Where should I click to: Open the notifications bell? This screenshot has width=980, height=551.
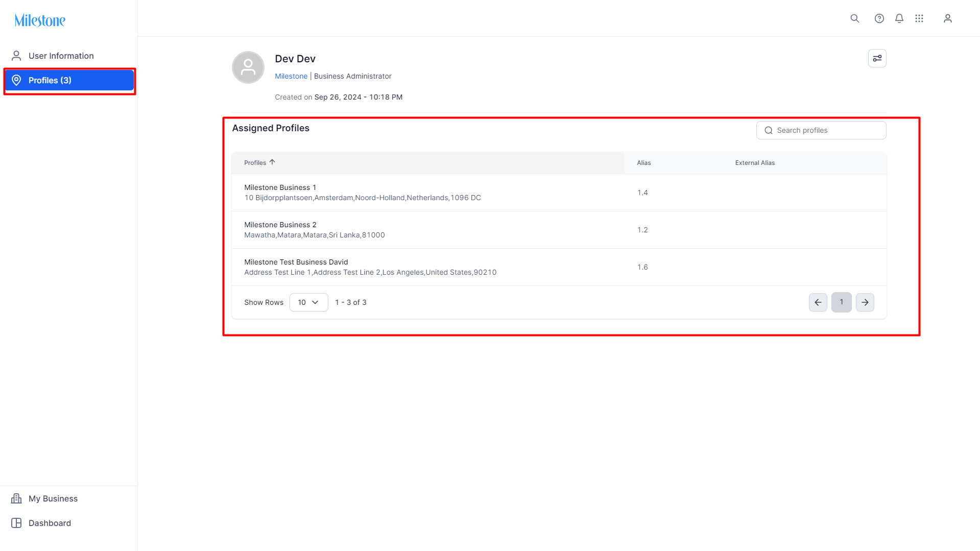899,18
